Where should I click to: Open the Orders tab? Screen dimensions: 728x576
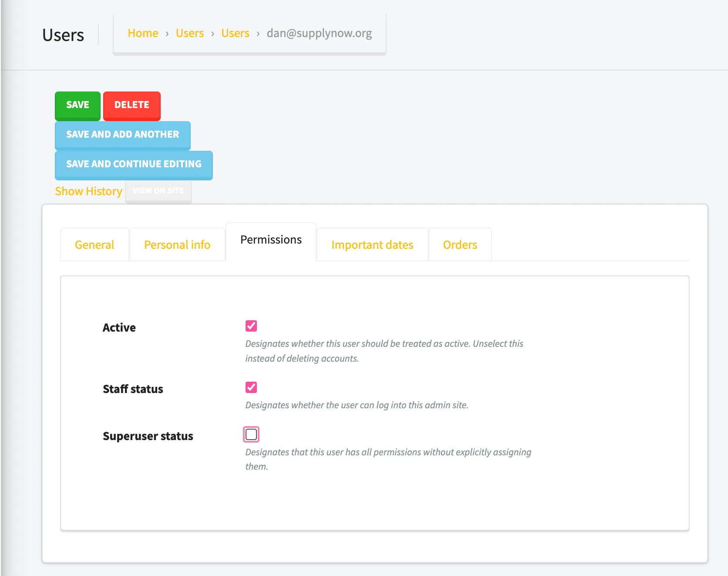pos(460,244)
